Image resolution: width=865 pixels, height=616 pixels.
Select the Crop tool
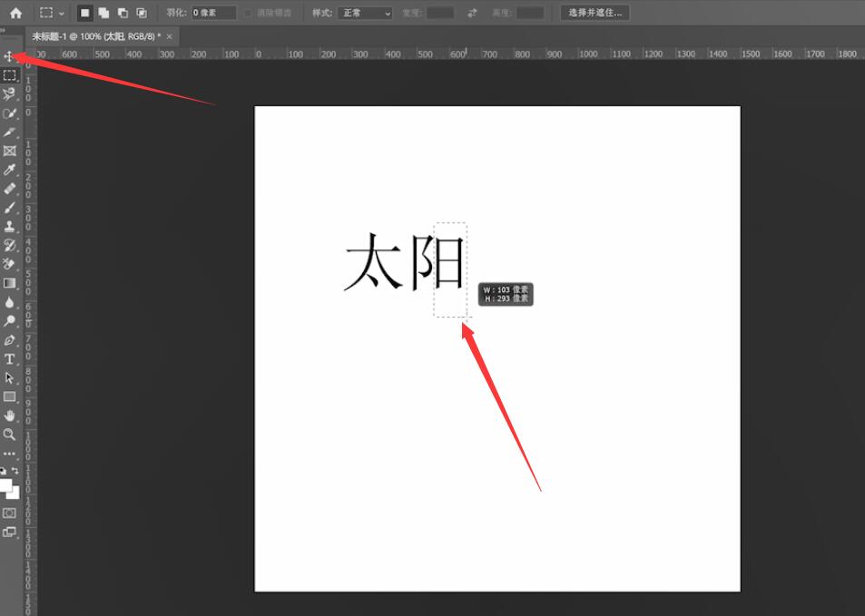point(9,132)
